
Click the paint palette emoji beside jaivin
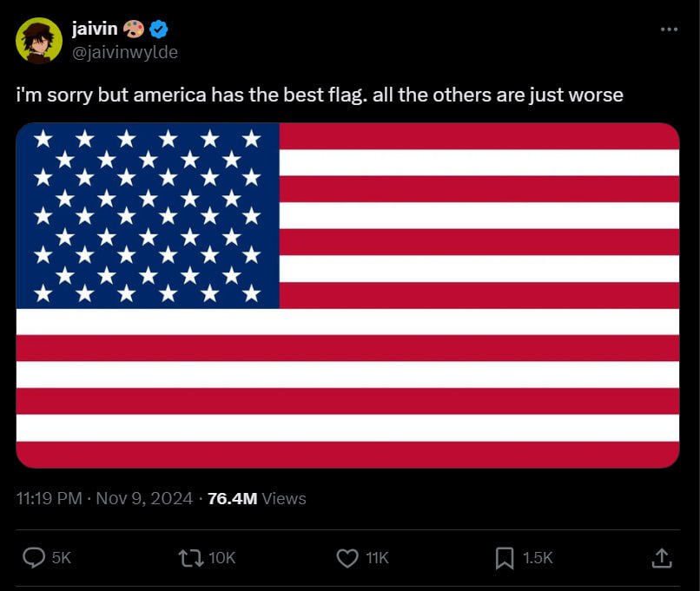tap(134, 30)
